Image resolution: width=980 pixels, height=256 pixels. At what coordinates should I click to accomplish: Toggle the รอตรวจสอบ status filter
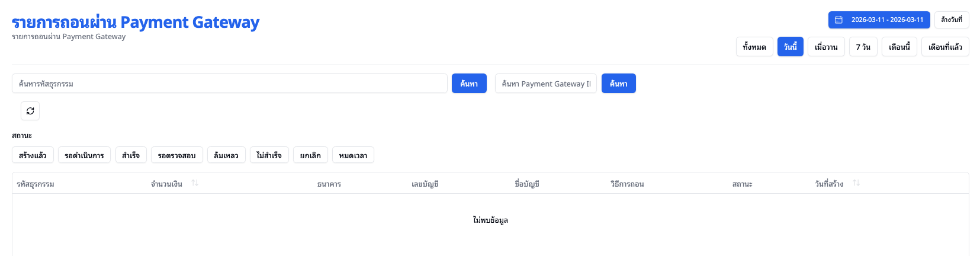click(x=176, y=155)
